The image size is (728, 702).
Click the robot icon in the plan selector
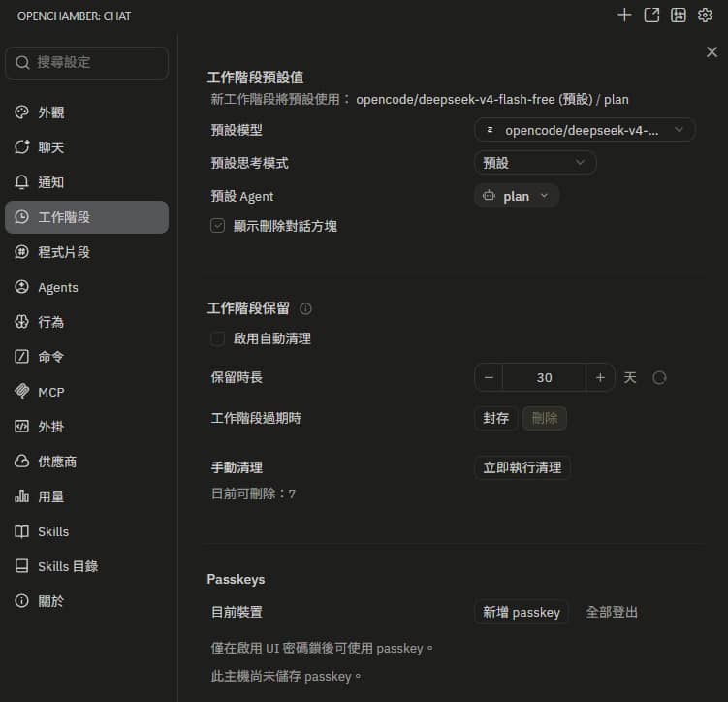(489, 196)
